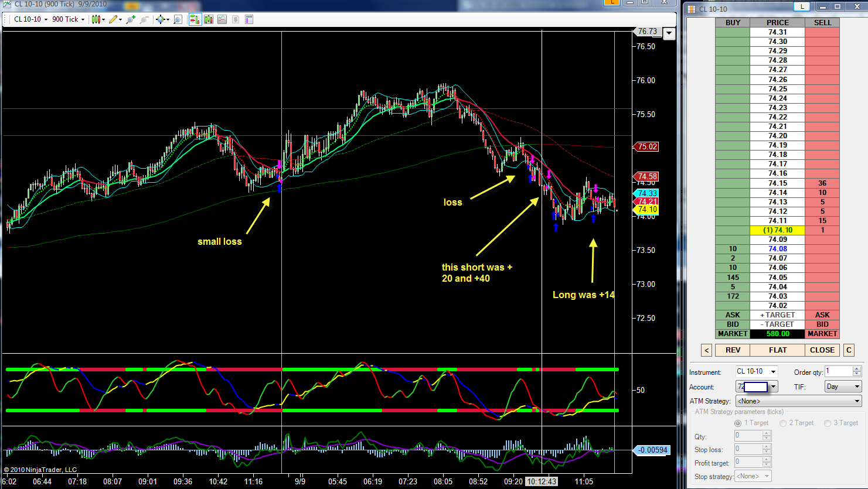
Task: Click the 10:12:43 time axis marker
Action: click(542, 481)
